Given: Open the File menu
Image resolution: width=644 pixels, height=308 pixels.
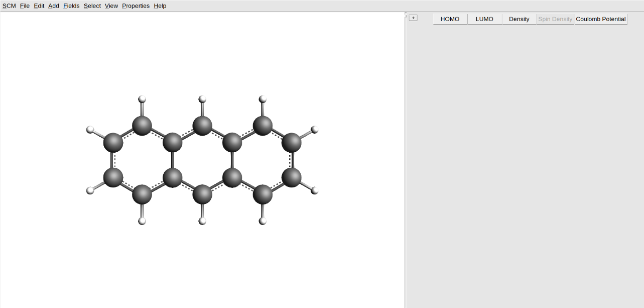Looking at the screenshot, I should 24,6.
